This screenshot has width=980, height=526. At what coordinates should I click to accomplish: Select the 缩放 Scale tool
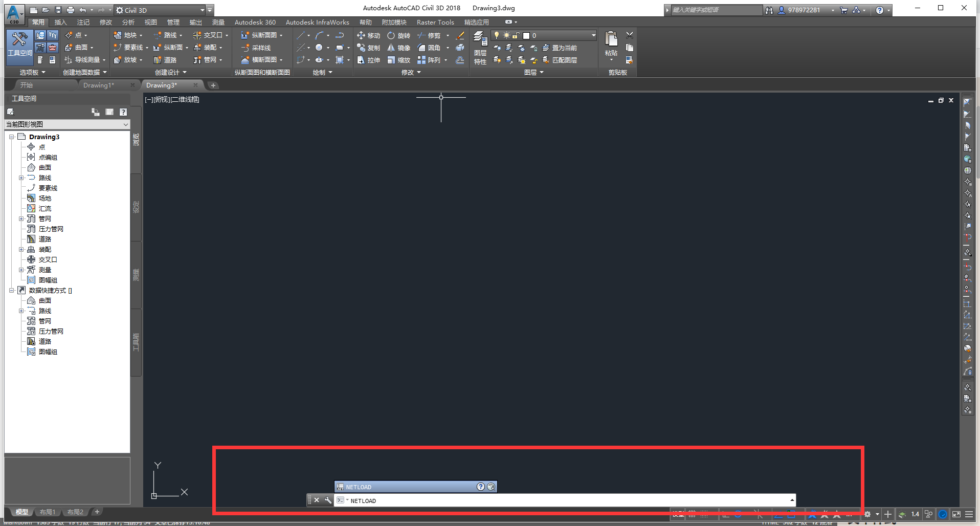399,60
